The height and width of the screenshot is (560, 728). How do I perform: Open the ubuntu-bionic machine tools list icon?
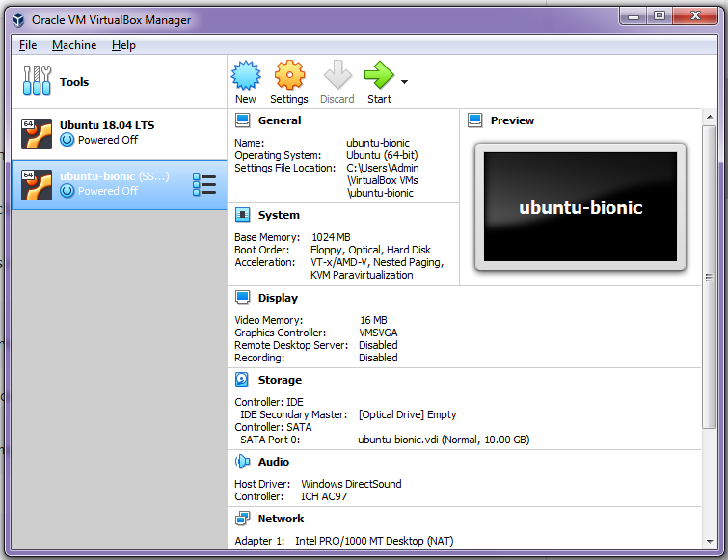(x=204, y=184)
